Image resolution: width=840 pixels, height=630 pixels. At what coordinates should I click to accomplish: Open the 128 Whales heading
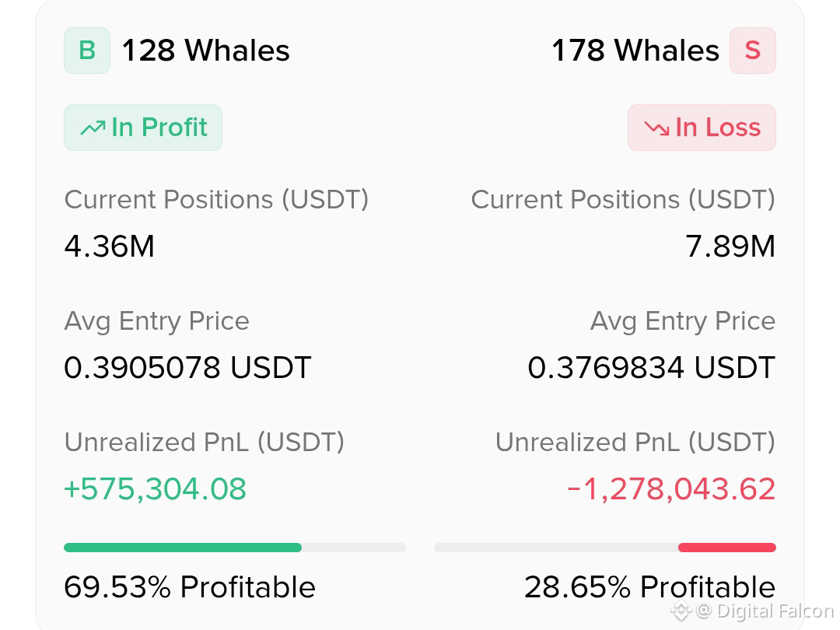[205, 51]
